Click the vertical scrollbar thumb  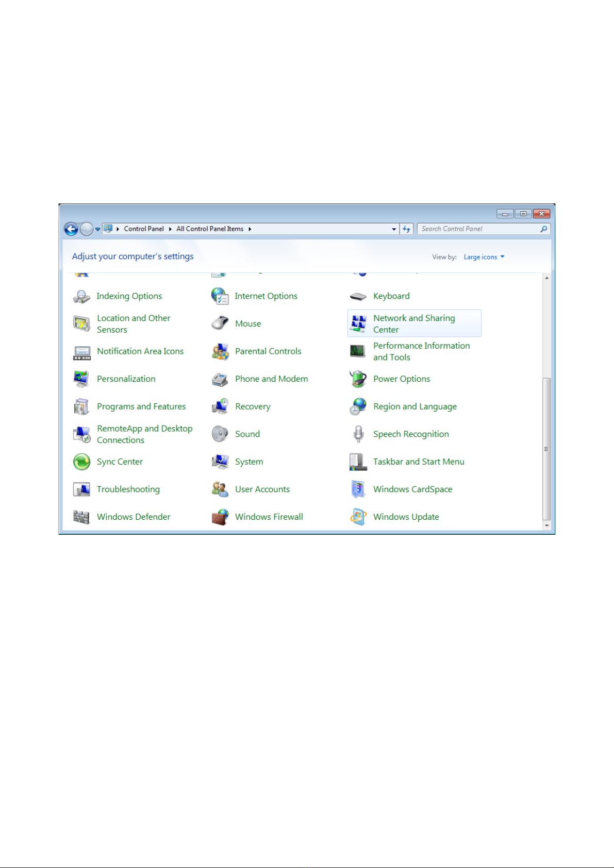[x=547, y=449]
